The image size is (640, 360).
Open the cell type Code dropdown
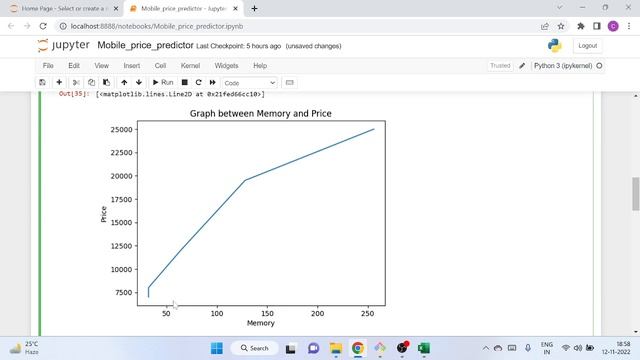[249, 83]
